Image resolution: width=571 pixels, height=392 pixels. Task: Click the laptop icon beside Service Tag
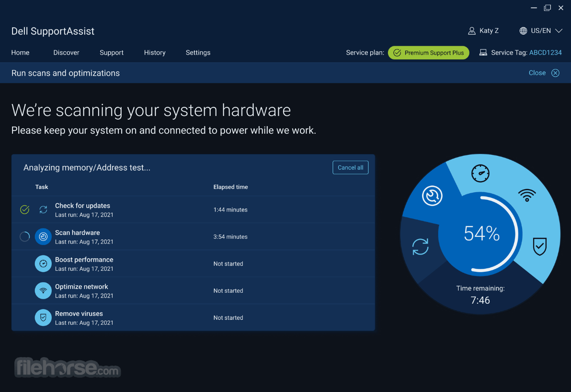(x=483, y=52)
